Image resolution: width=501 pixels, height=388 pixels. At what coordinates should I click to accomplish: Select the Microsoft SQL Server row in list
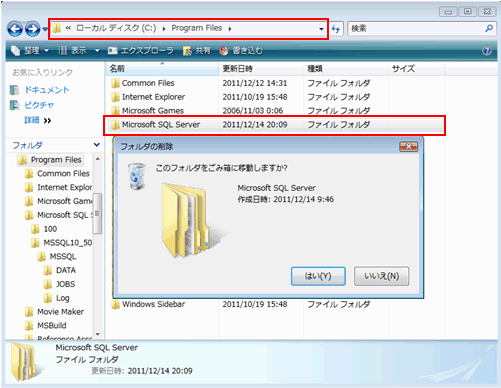point(275,125)
